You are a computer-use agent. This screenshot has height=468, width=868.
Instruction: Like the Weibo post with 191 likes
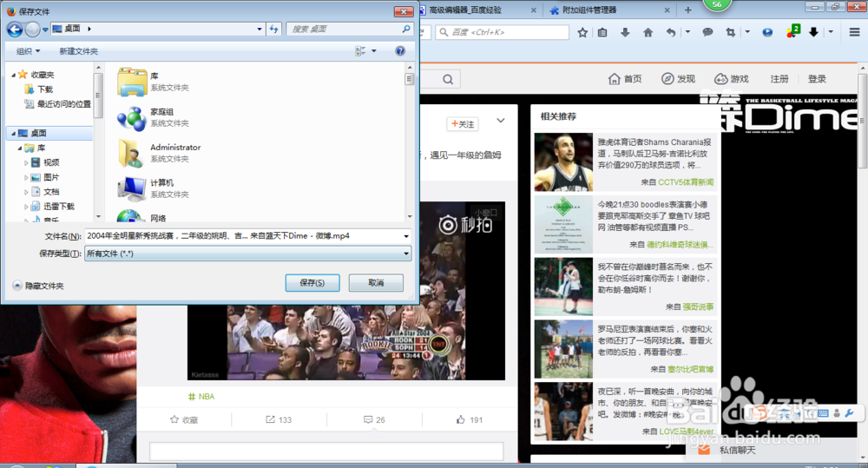click(470, 420)
